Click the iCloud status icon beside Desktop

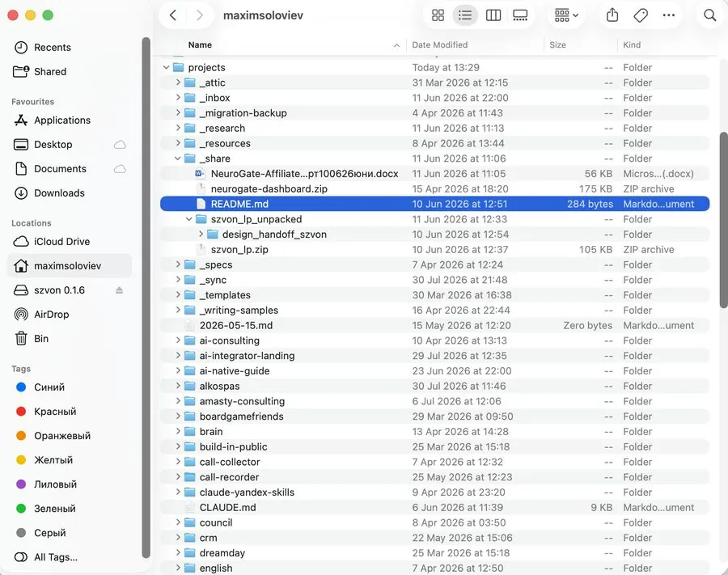click(x=120, y=144)
